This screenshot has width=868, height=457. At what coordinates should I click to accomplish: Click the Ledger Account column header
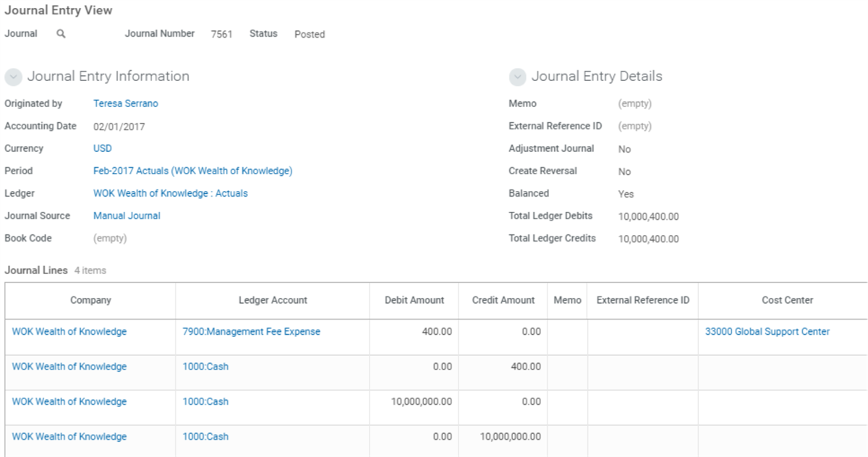[273, 300]
